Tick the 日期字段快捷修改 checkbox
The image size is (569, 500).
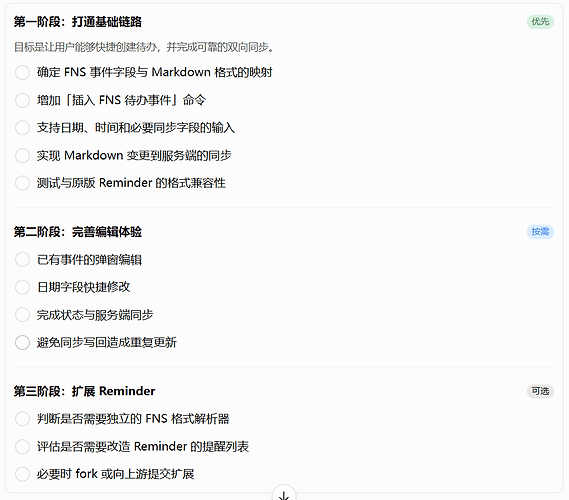point(22,287)
